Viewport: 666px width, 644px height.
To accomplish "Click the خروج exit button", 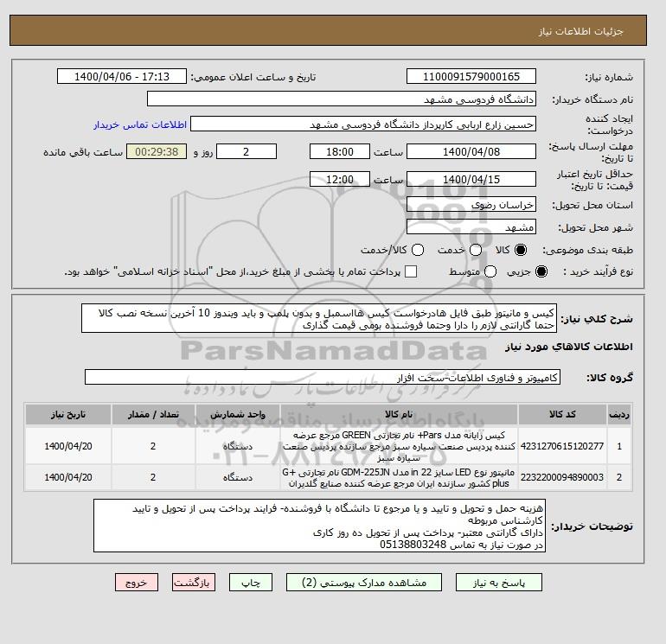I will click(137, 583).
